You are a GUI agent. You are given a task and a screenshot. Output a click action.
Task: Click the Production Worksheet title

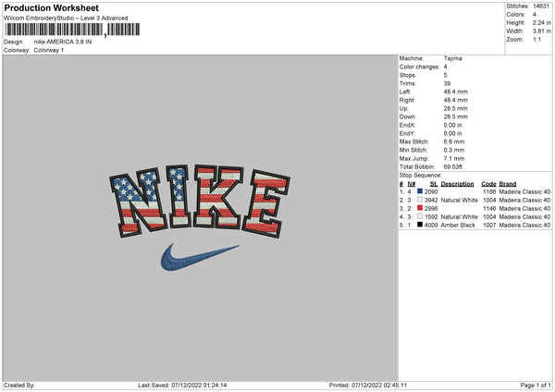point(51,7)
